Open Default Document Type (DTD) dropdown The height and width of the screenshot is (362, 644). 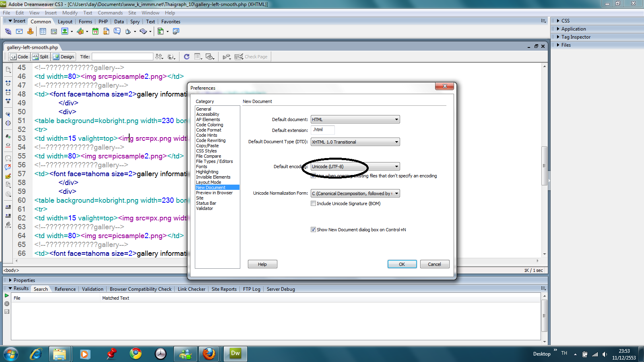355,142
